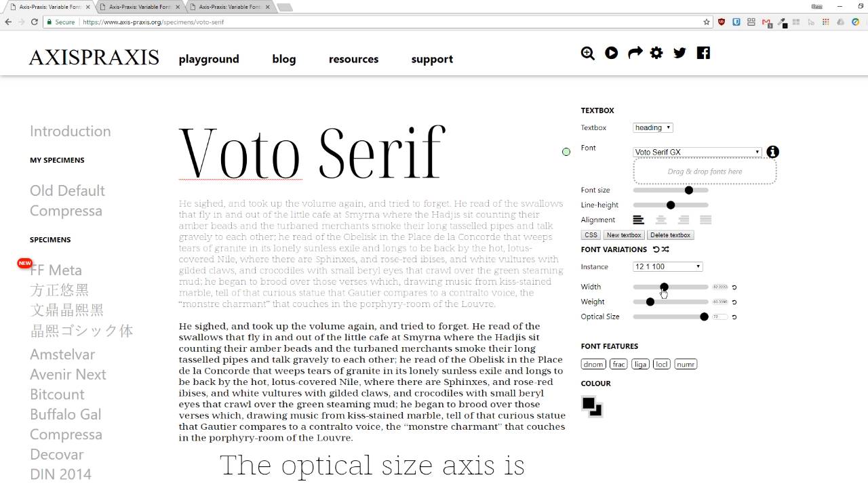Open the settings gear icon

[656, 53]
